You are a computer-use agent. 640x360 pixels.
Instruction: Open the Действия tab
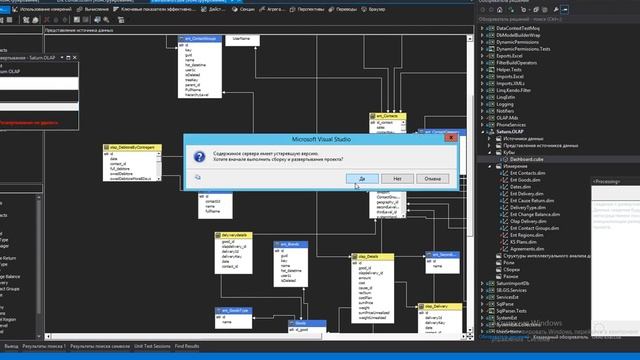point(213,9)
